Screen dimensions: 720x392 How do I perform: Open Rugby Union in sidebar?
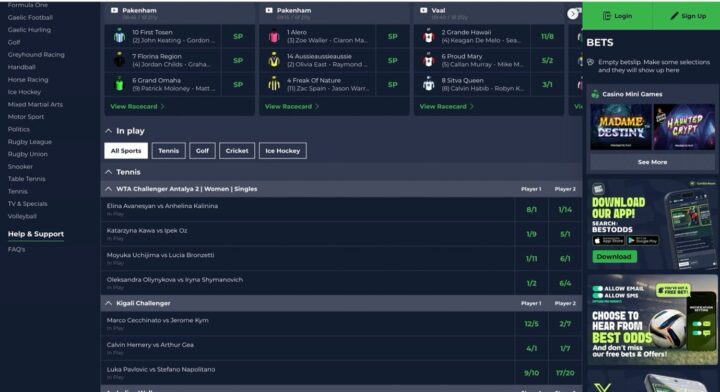coord(28,154)
